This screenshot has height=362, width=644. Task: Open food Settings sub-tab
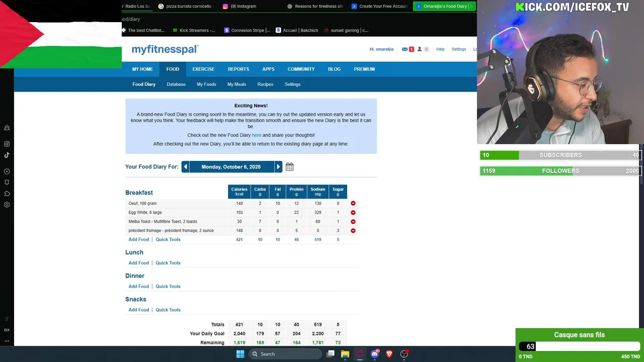(x=292, y=84)
